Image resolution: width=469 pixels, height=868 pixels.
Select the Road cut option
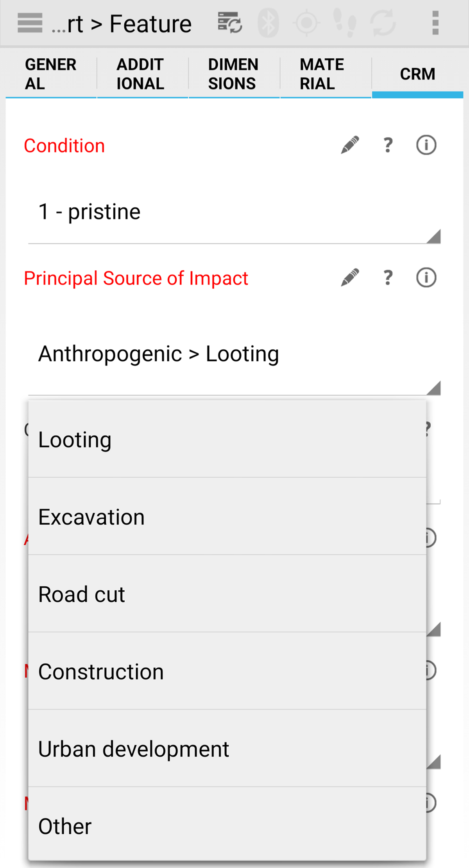coord(227,595)
